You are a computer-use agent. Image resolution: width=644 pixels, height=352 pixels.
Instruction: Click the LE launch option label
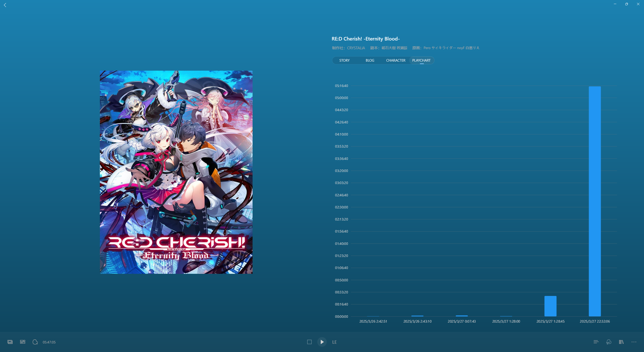pyautogui.click(x=334, y=342)
